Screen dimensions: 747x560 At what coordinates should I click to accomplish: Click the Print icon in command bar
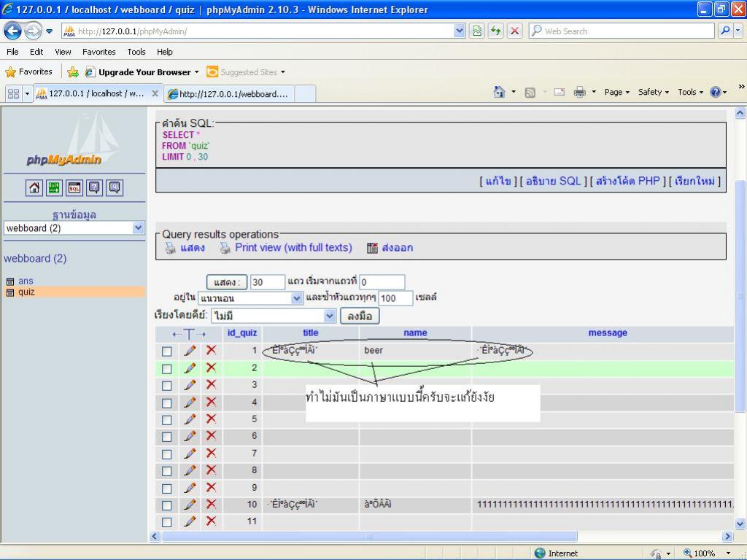579,92
